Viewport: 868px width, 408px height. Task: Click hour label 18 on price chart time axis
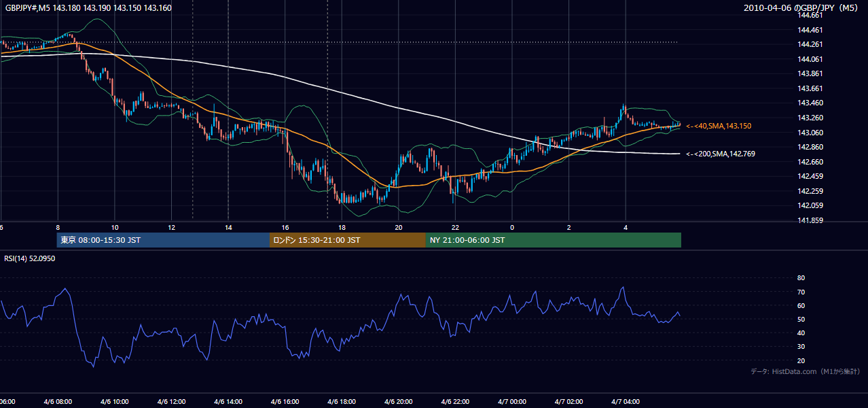pyautogui.click(x=342, y=228)
